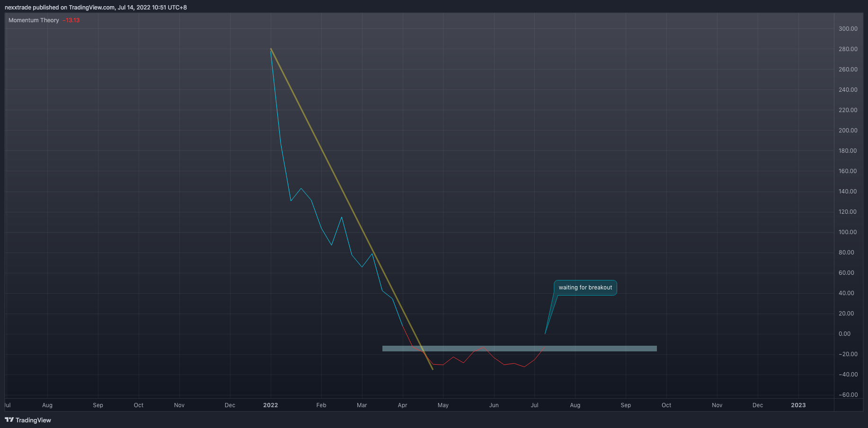
Task: Click the TradingView logo at bottom left
Action: click(x=28, y=420)
